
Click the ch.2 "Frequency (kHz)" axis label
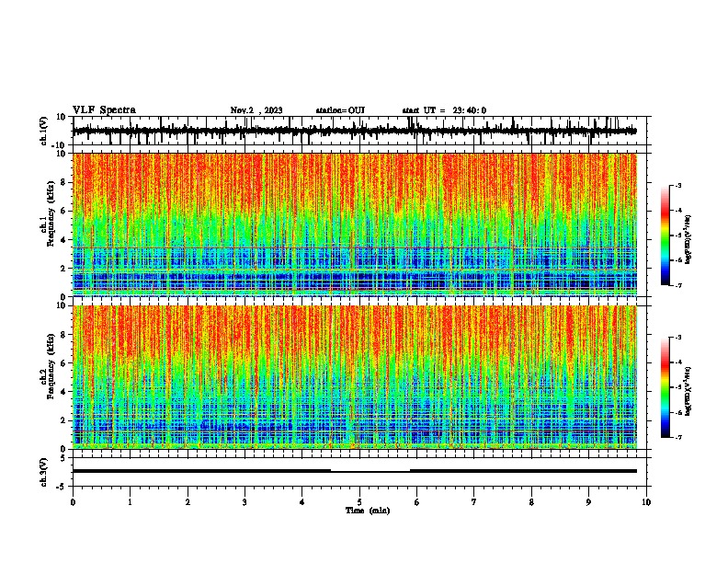click(51, 366)
